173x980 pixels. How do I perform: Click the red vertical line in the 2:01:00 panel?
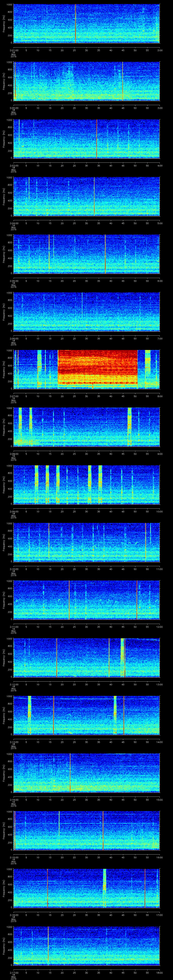pos(75,24)
